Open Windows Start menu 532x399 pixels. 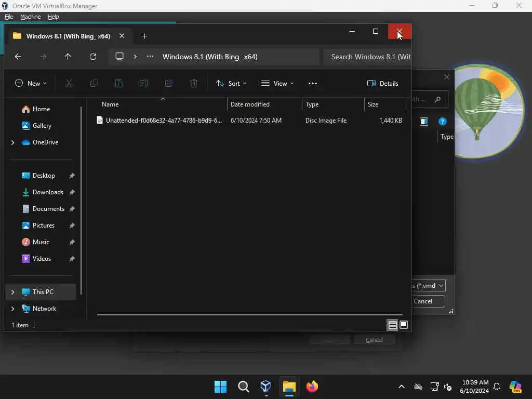220,387
